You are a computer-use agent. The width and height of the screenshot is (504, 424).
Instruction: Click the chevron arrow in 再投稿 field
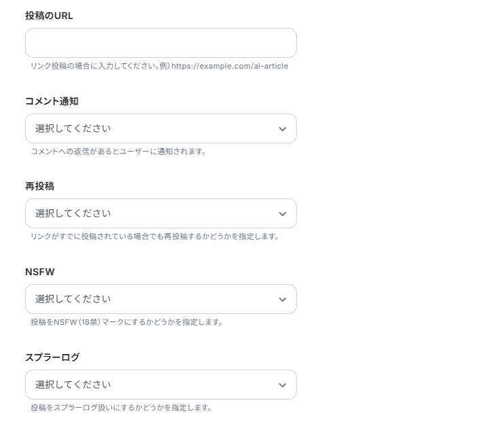coord(283,214)
